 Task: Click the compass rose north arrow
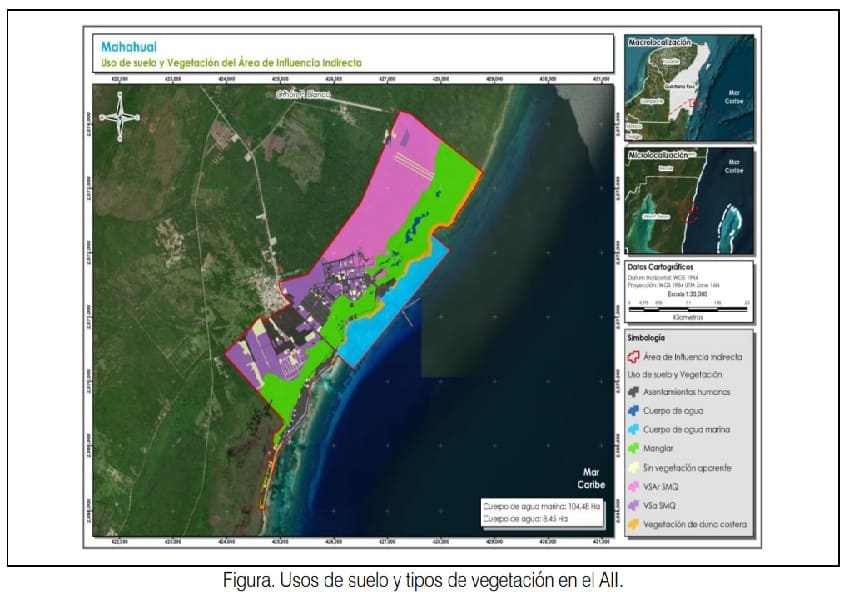coord(120,113)
